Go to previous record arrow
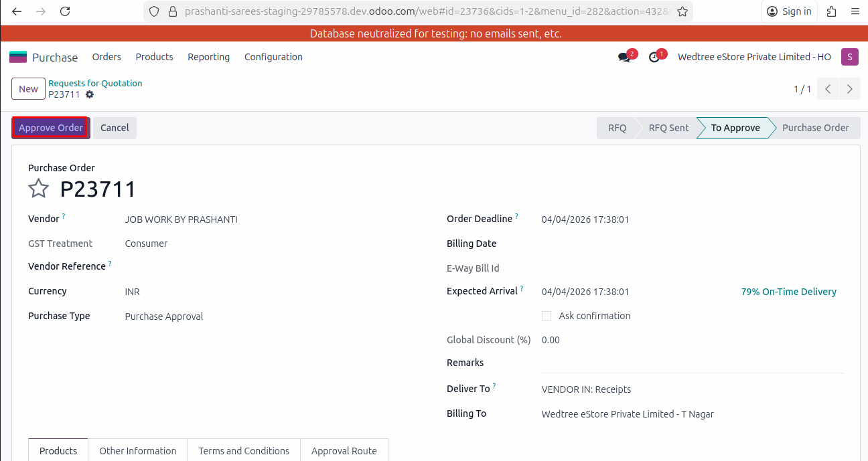This screenshot has height=461, width=868. click(828, 89)
